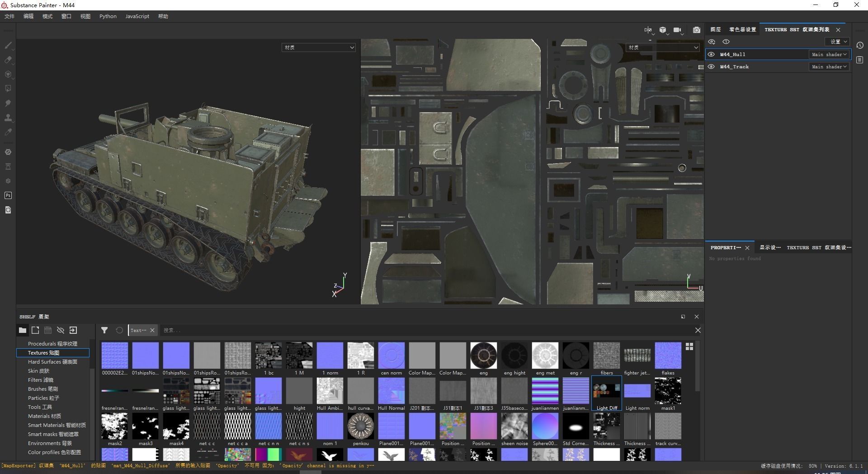868x474 pixels.
Task: Switch to the 着色器设置 tab
Action: (742, 29)
